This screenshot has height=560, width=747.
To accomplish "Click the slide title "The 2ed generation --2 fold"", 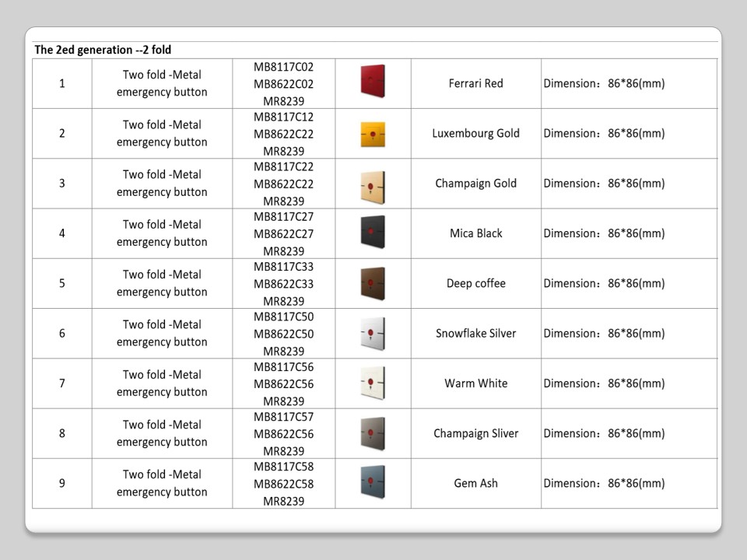I will click(103, 50).
